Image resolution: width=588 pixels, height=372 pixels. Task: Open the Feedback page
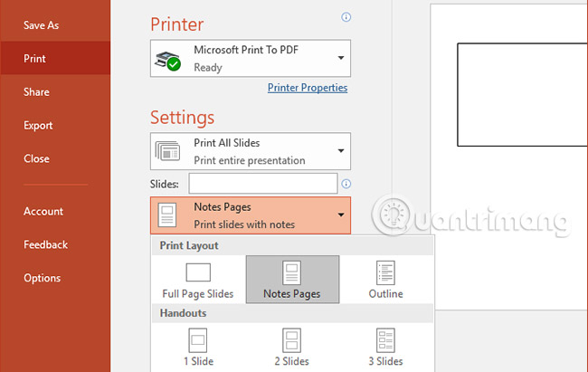[46, 244]
